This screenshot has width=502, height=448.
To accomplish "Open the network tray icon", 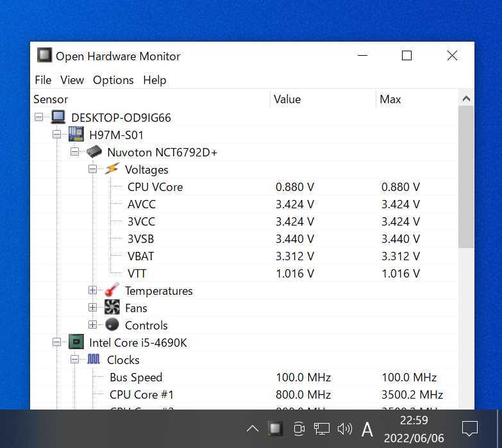I will click(321, 429).
